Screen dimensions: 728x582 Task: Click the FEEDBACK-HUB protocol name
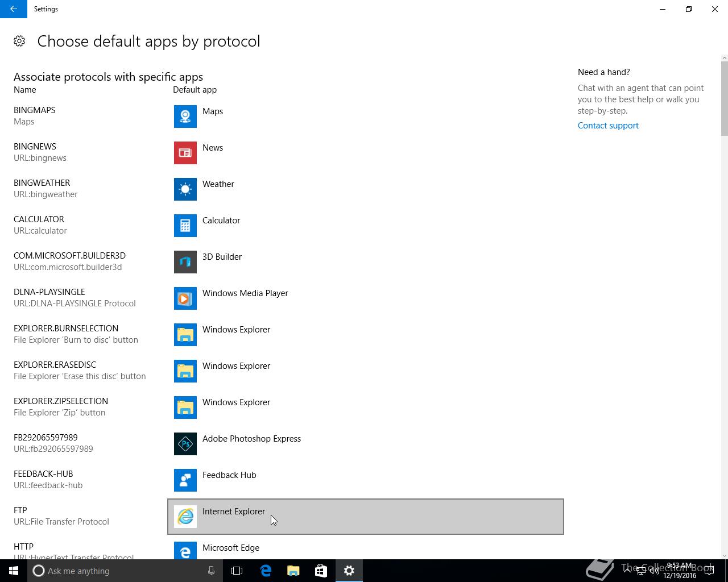[x=43, y=474]
